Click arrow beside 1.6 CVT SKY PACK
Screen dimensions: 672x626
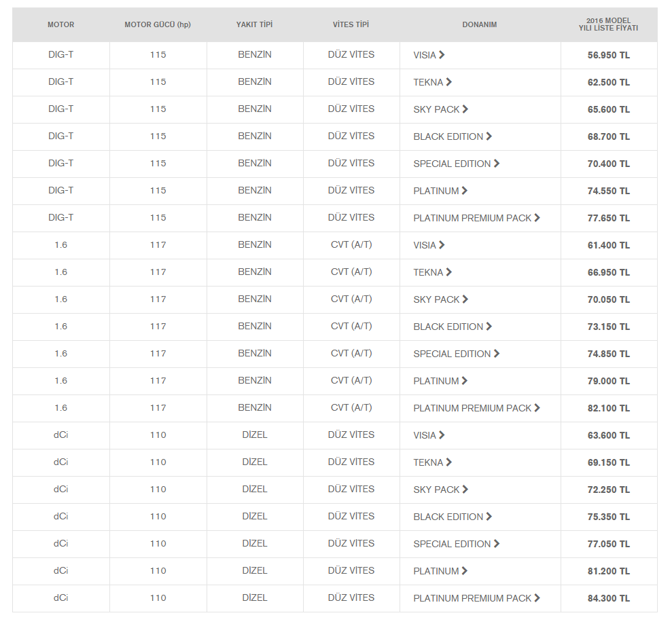pyautogui.click(x=465, y=299)
